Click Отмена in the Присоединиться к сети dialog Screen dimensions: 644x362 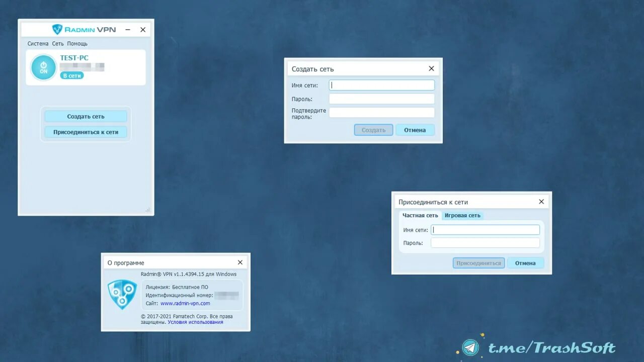coord(525,263)
